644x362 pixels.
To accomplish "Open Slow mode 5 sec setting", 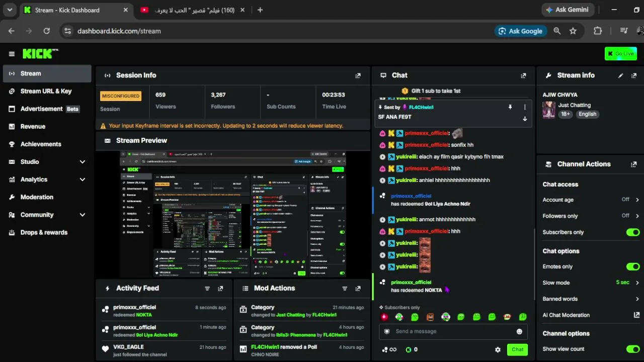I will (x=591, y=283).
